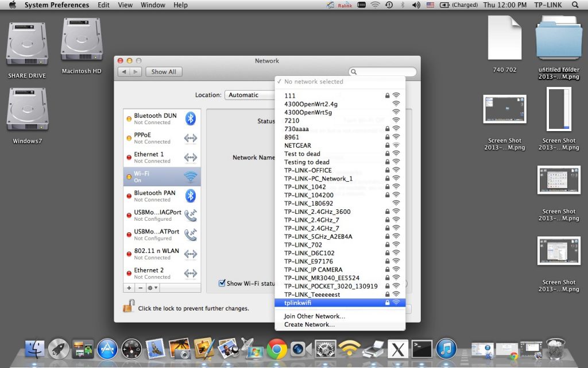The height and width of the screenshot is (368, 588).
Task: Select the TP-LINK_702 network
Action: (x=340, y=245)
